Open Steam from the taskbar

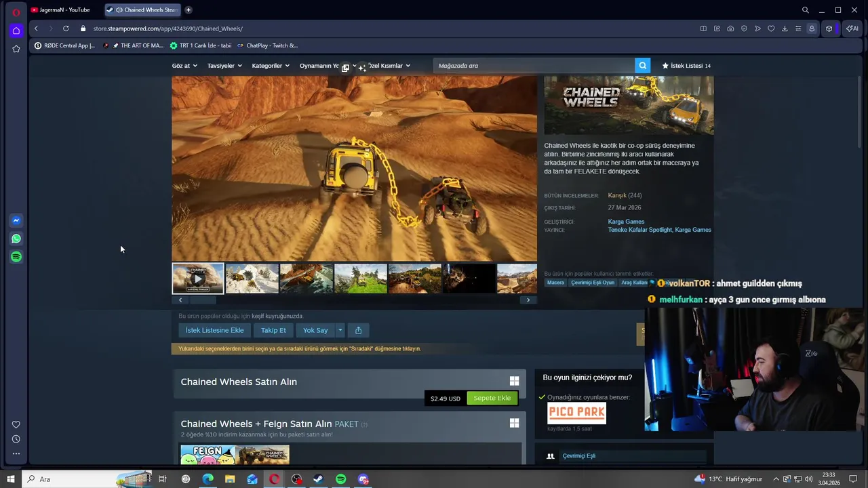318,479
